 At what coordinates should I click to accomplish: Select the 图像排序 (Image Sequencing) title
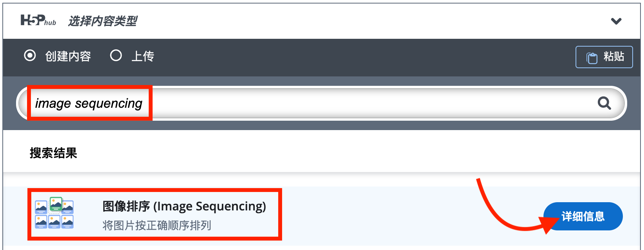pos(184,206)
